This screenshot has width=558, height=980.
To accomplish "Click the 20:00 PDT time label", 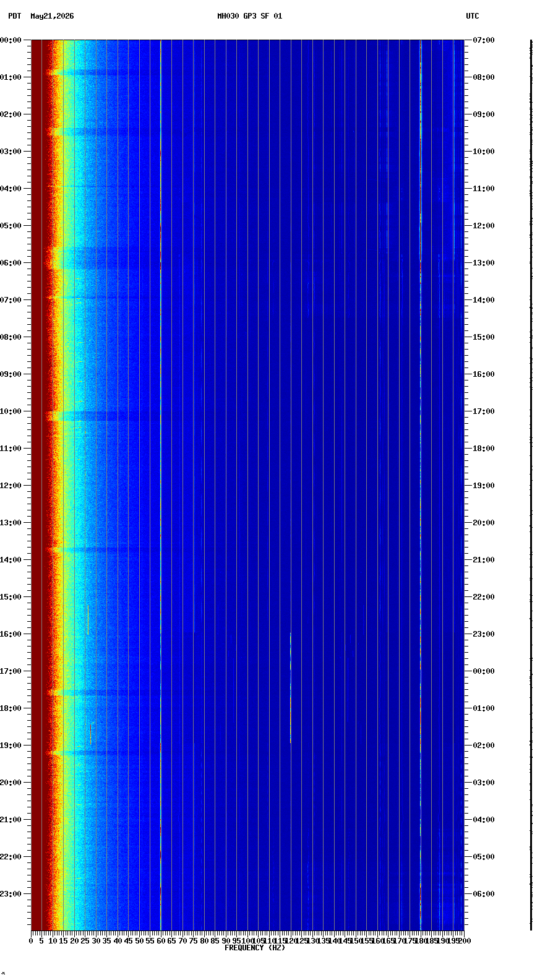I will (x=11, y=783).
